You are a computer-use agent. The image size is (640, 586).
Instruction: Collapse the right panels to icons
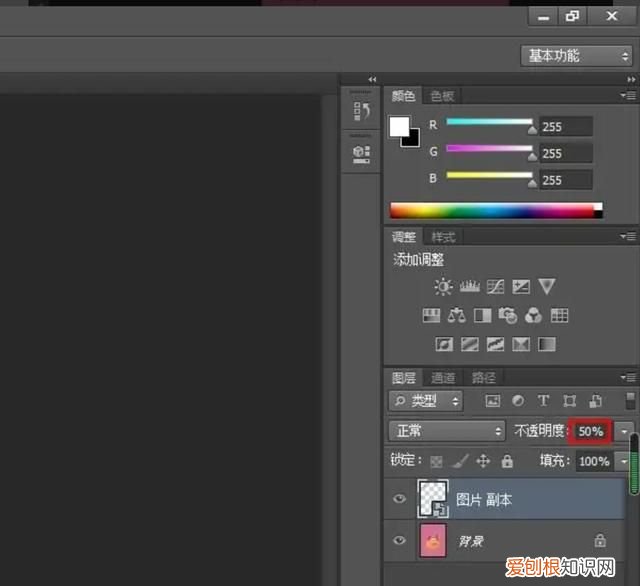631,79
